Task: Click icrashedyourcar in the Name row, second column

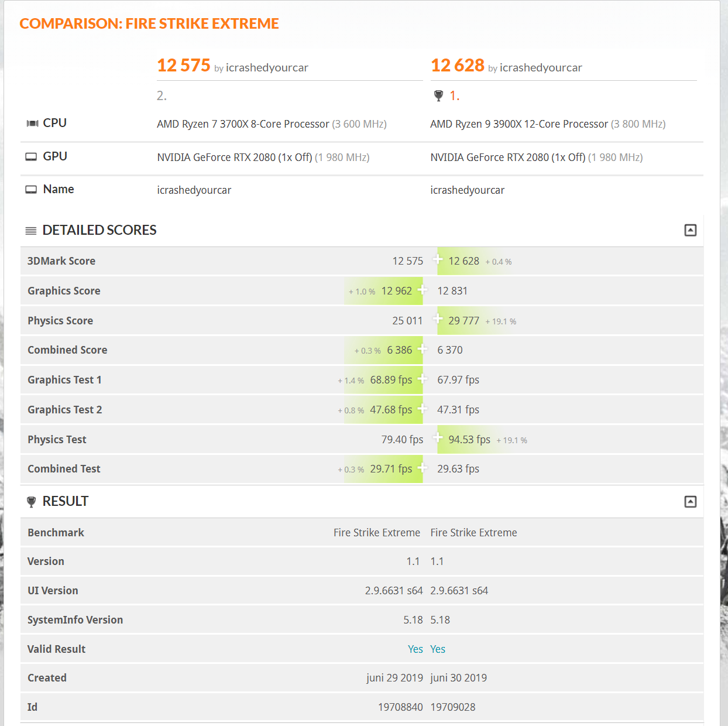Action: pos(468,190)
